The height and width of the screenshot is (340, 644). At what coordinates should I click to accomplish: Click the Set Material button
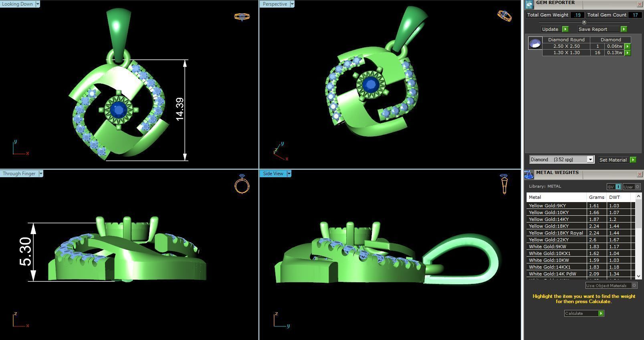(613, 160)
